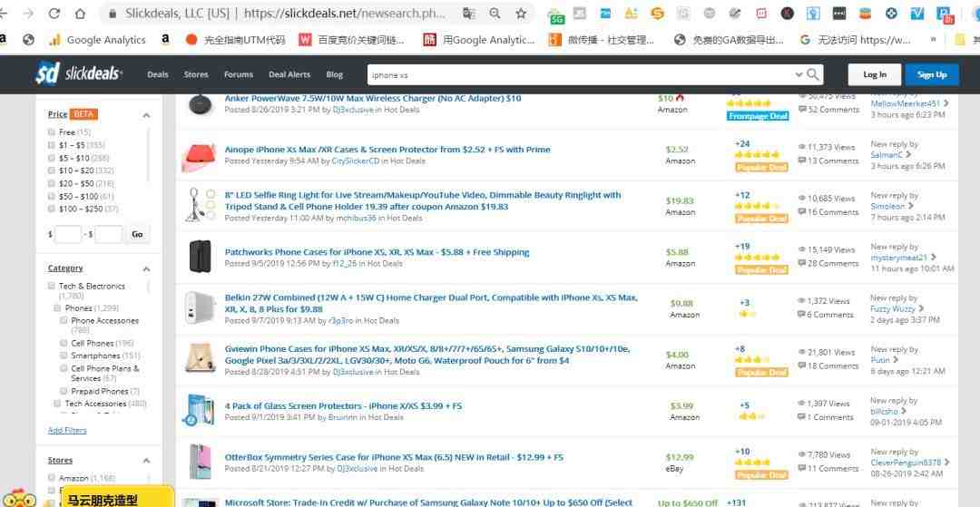
Task: Click the Glass Screen Protectors thumbnail
Action: coord(198,410)
